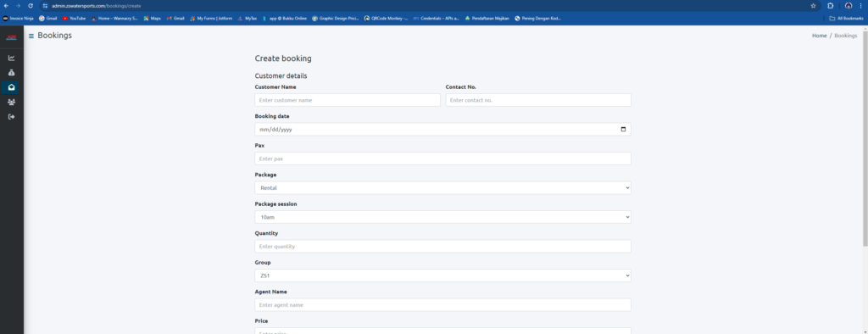The height and width of the screenshot is (334, 868).
Task: Focus the Quantity input field
Action: point(442,247)
